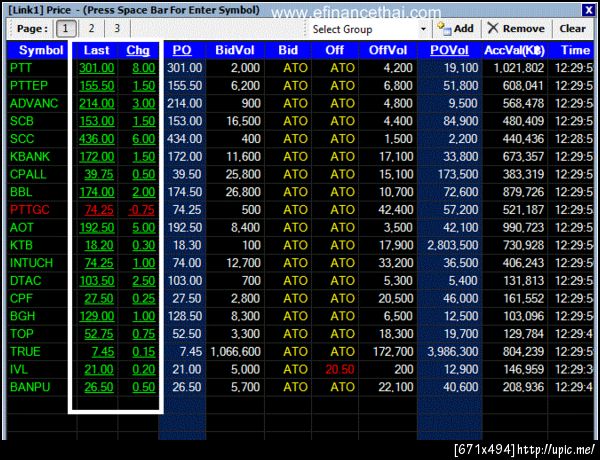Select the PTTEP symbol
Screen dimensions: 600x460
point(29,86)
